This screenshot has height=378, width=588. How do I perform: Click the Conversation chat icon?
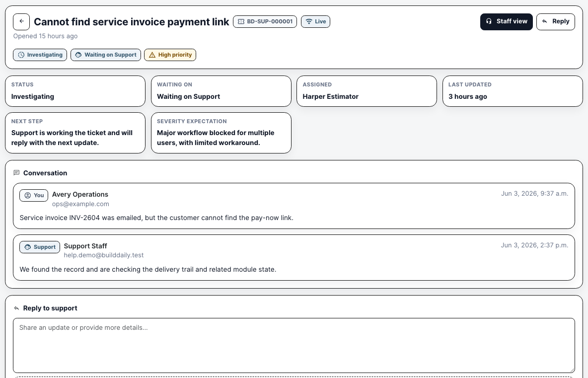tap(16, 173)
